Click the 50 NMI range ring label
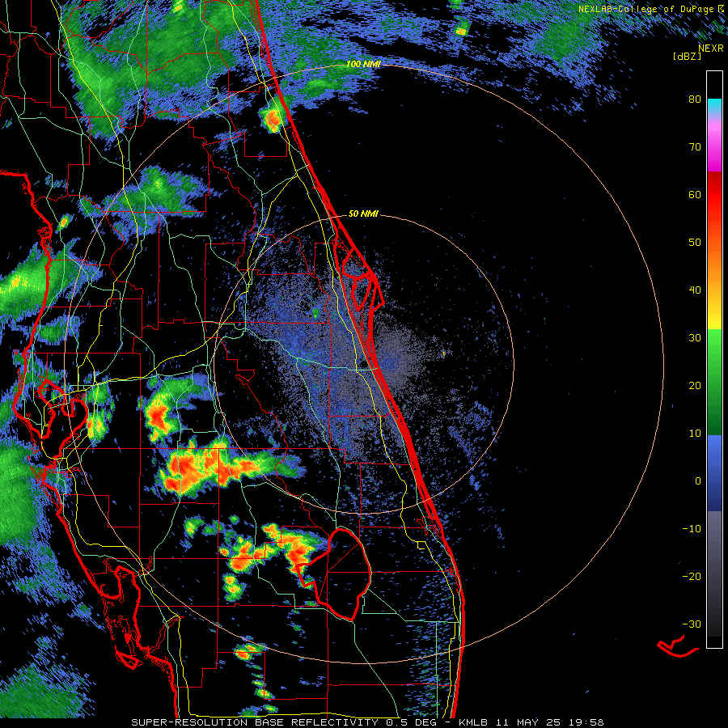 click(x=363, y=214)
